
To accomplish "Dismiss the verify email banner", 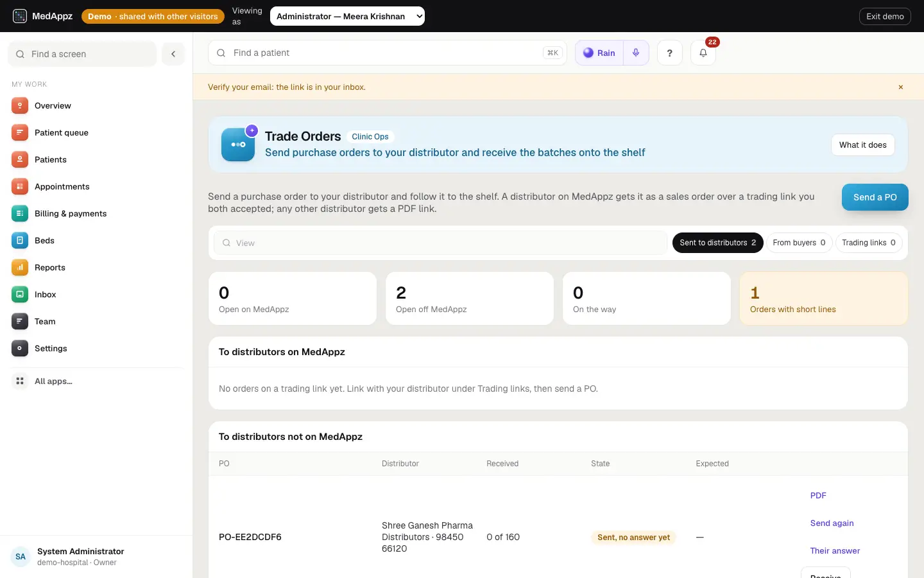I will [901, 87].
